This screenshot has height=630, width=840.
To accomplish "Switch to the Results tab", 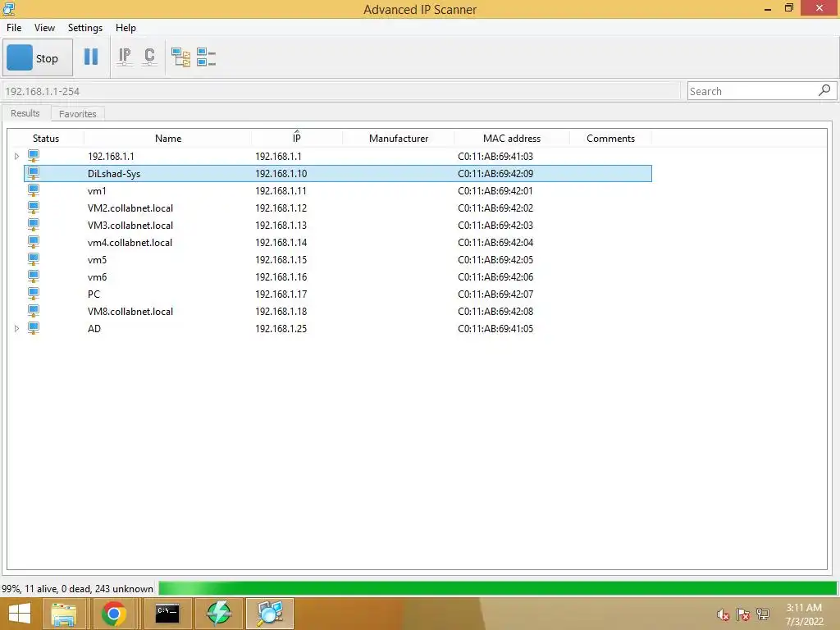I will pos(25,113).
